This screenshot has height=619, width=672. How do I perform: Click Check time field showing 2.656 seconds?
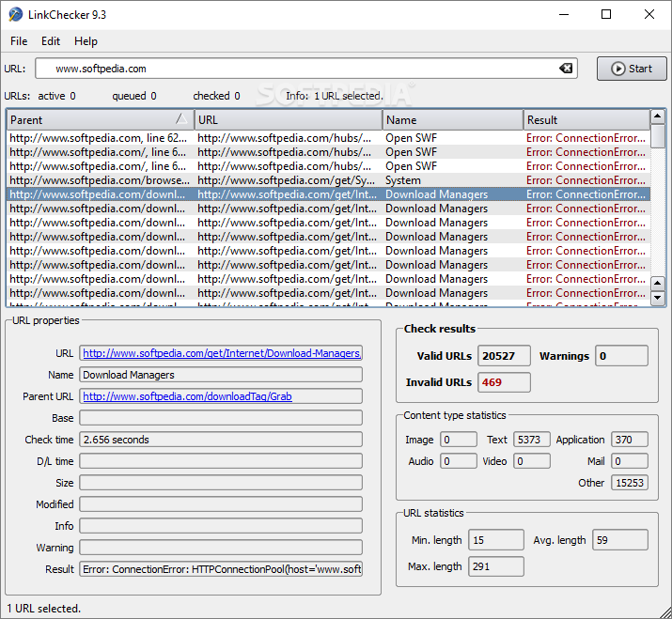pos(221,440)
